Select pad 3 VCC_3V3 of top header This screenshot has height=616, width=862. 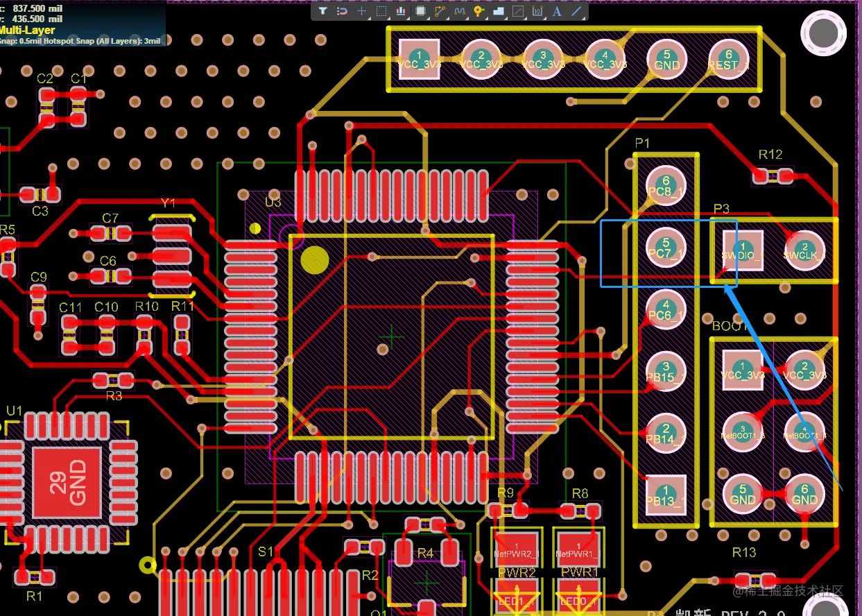point(543,59)
